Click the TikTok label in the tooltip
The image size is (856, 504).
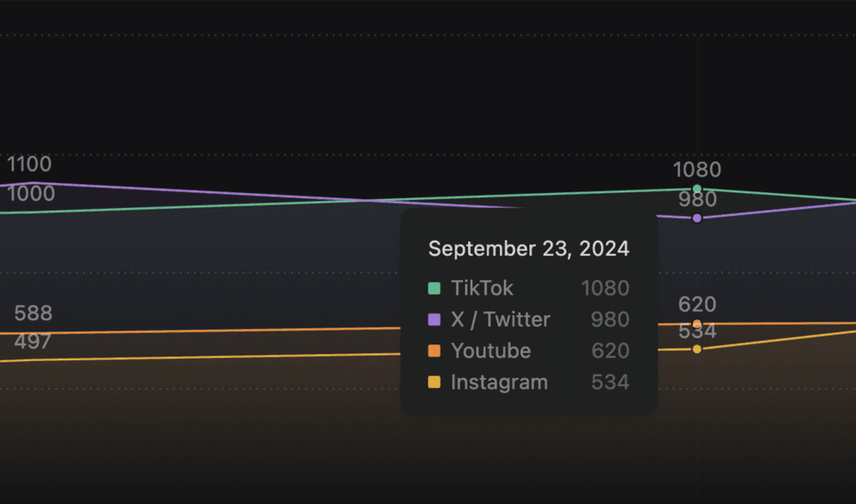pos(482,288)
